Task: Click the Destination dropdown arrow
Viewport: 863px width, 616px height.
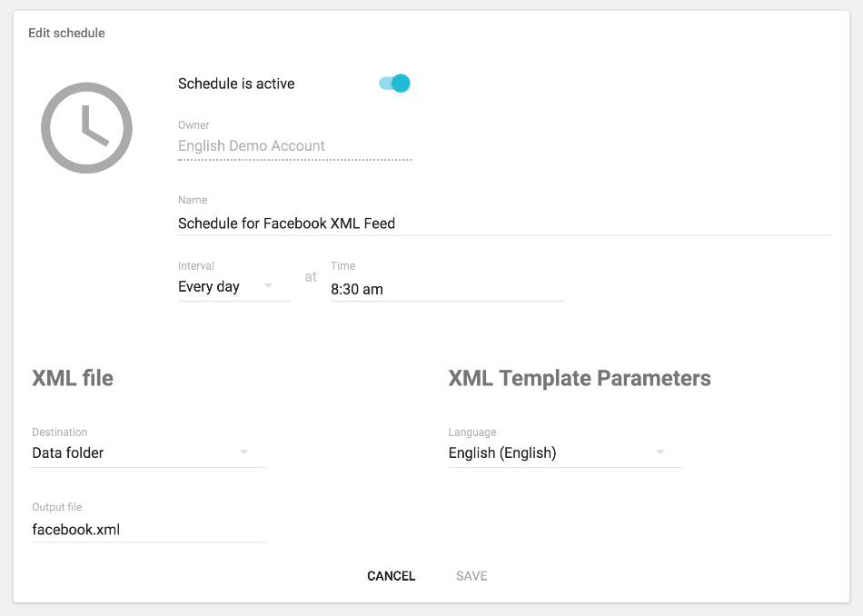Action: pyautogui.click(x=243, y=452)
